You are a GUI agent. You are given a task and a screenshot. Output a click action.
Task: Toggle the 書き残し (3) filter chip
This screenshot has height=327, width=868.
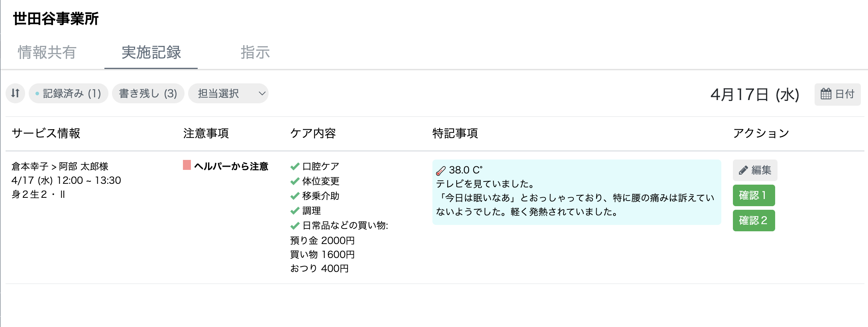[148, 93]
